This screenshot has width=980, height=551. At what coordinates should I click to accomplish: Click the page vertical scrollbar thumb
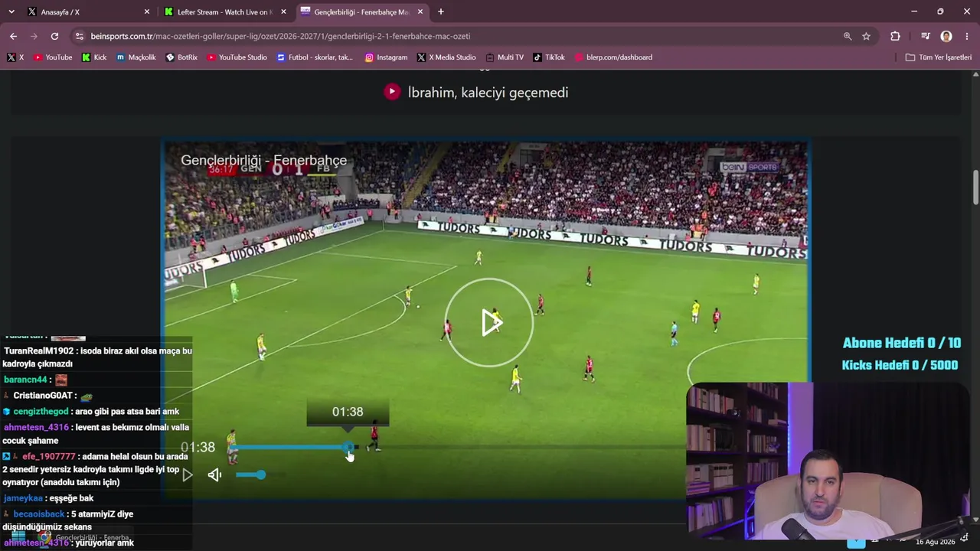(975, 187)
